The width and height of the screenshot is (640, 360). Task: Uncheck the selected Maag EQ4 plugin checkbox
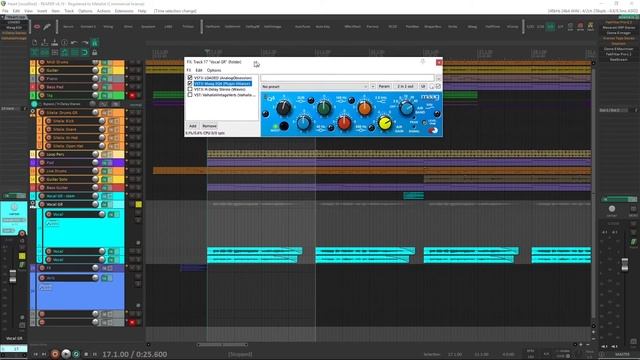tap(190, 83)
